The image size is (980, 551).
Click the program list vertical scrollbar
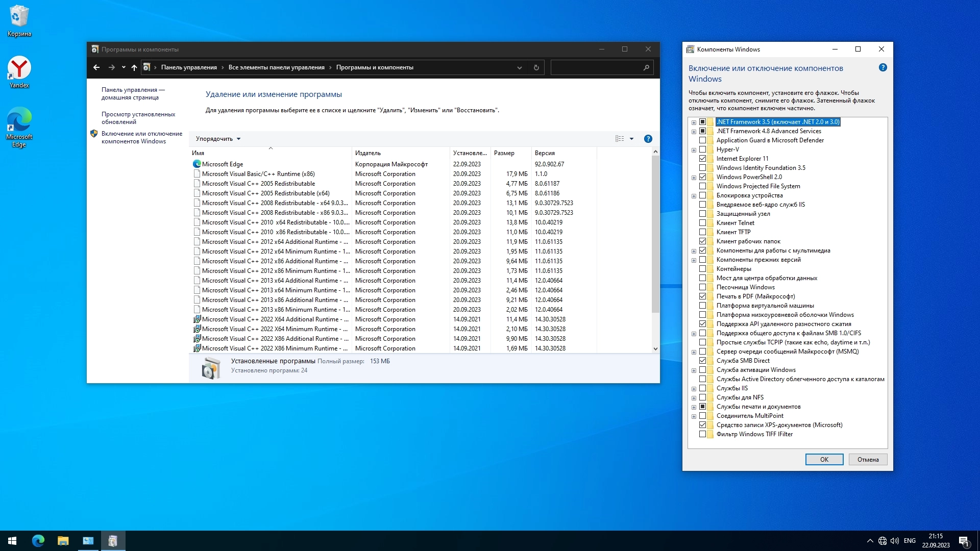[655, 235]
